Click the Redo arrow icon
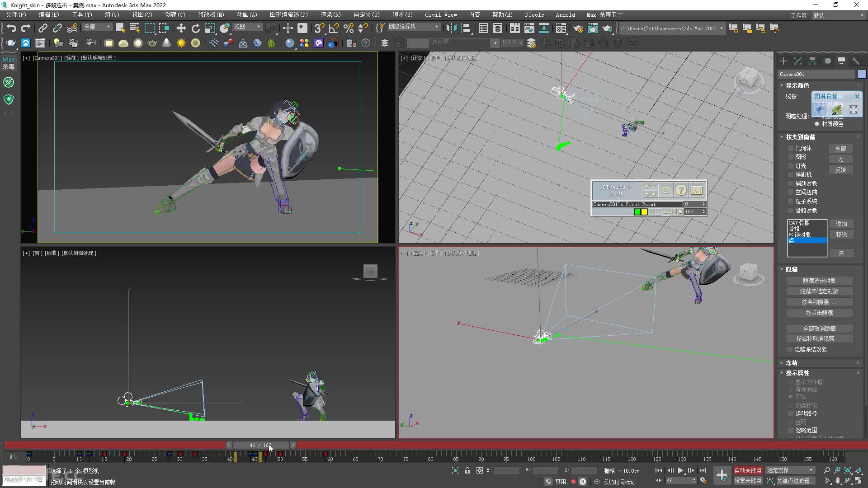Screen dimensions: 868x488 point(26,28)
